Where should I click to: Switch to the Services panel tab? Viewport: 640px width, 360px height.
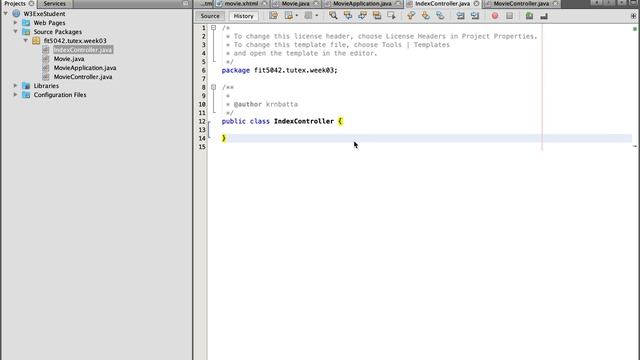coord(54,3)
